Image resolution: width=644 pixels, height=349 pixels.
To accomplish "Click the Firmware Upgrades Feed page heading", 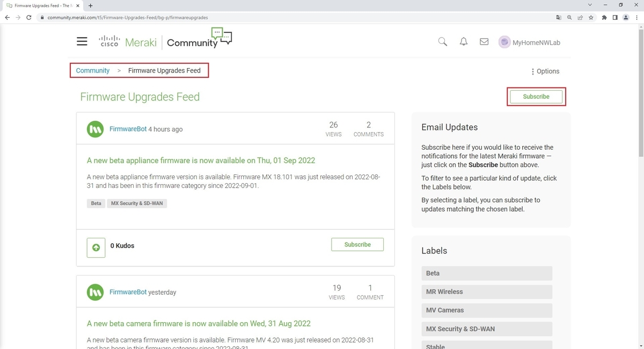I will click(x=140, y=97).
